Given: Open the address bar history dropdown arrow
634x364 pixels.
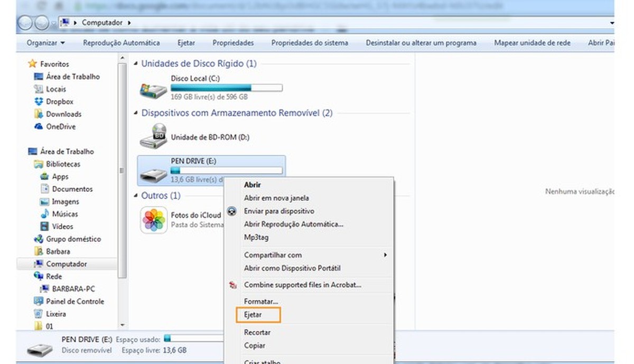Looking at the screenshot, I should [611, 23].
